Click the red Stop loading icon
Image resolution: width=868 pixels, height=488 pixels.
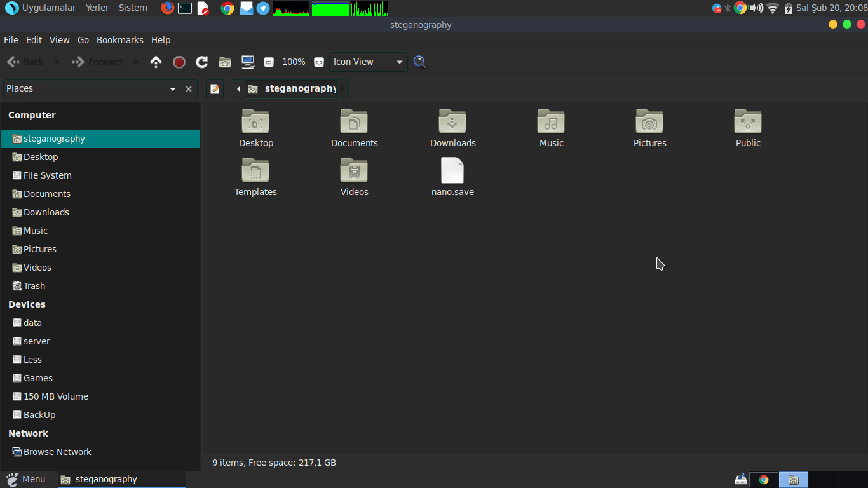click(x=179, y=62)
